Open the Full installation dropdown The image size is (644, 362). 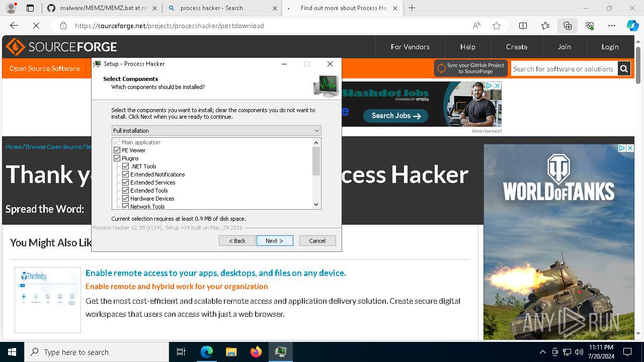(216, 131)
